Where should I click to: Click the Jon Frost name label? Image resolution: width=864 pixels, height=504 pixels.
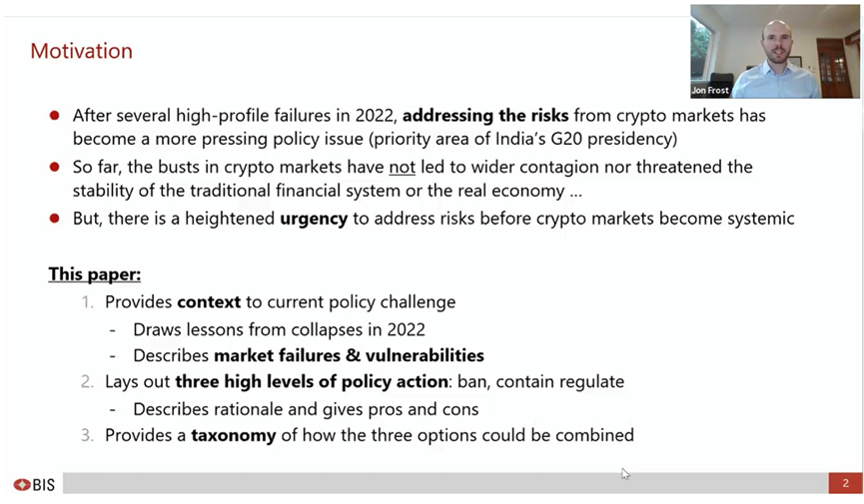point(710,91)
